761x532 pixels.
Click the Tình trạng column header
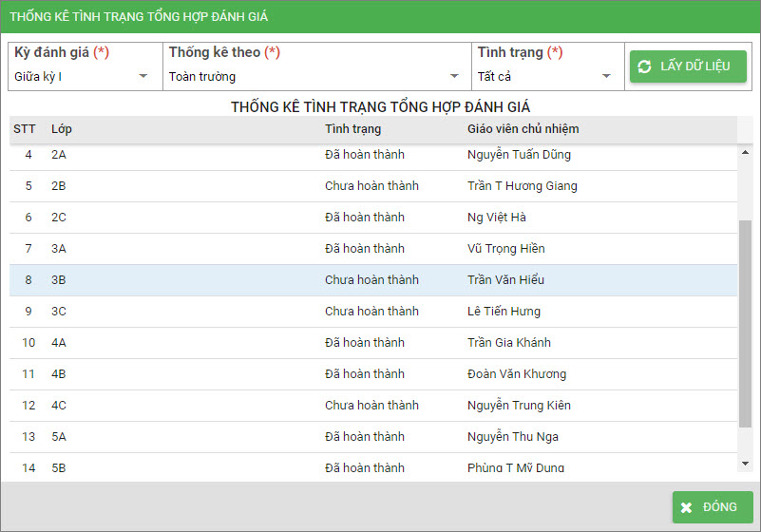pyautogui.click(x=352, y=129)
